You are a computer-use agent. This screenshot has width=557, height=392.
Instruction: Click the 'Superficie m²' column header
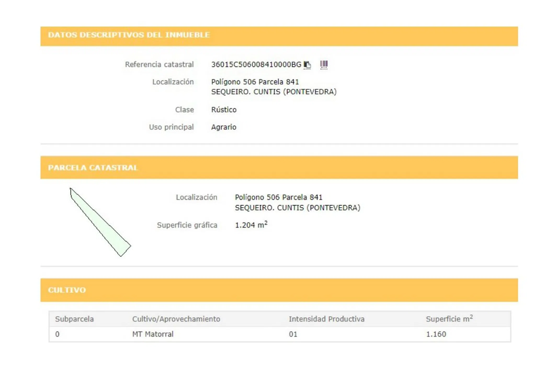pyautogui.click(x=449, y=319)
